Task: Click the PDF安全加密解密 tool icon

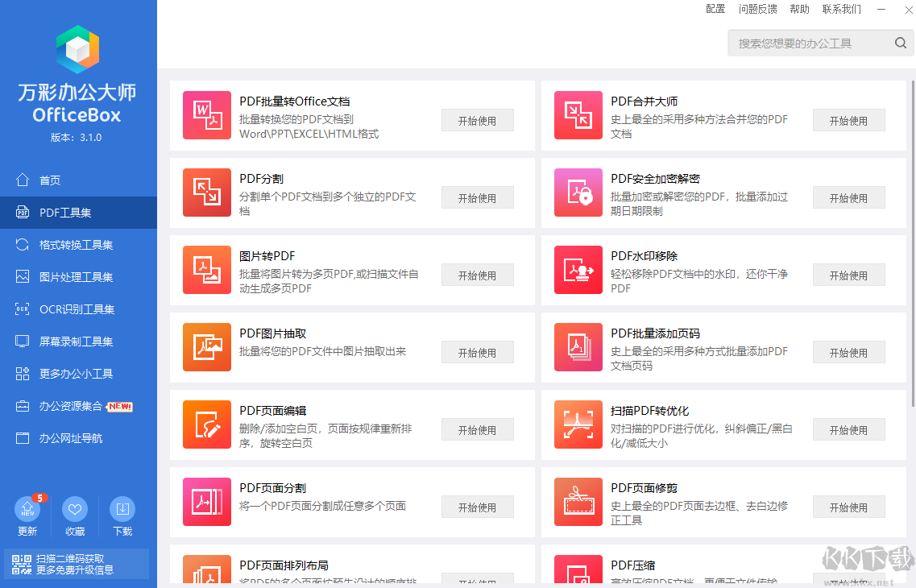Action: pos(578,193)
